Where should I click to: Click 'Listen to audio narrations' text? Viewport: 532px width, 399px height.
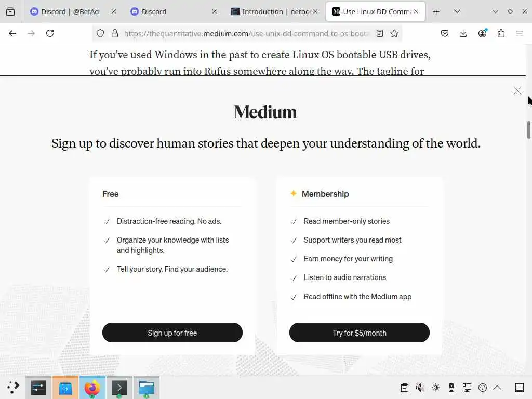345,277
